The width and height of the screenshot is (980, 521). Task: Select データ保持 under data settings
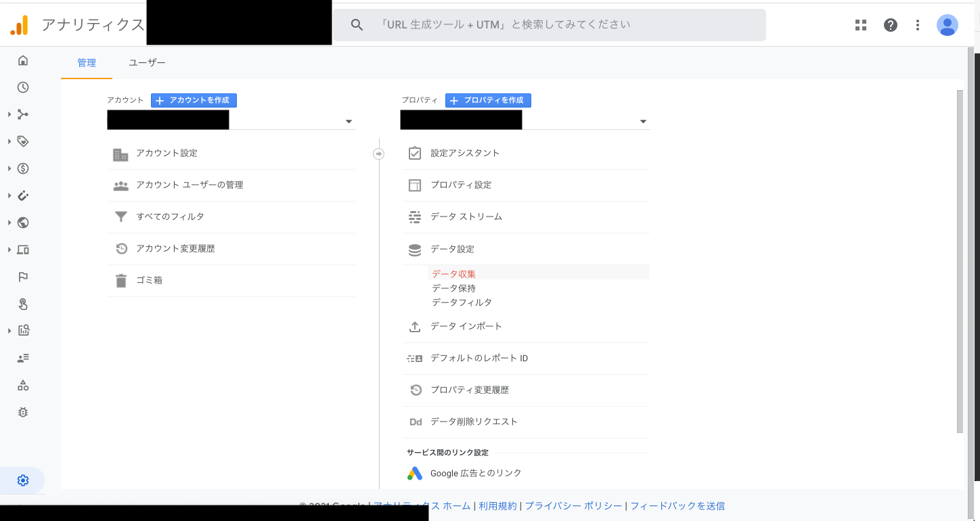[453, 288]
